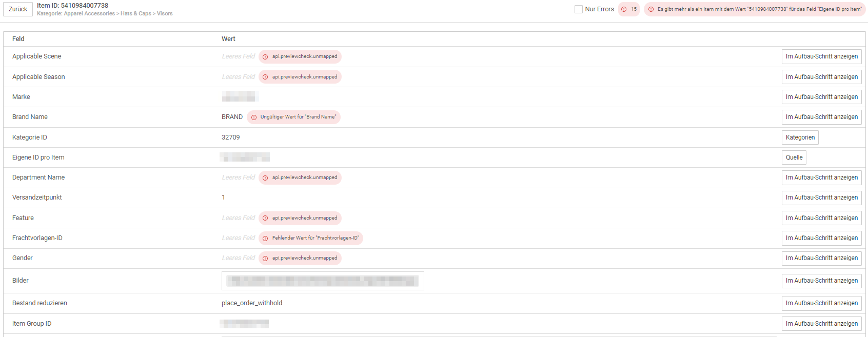868x337 pixels.
Task: Show Brand Name in Aufbau-Schritt
Action: click(821, 117)
